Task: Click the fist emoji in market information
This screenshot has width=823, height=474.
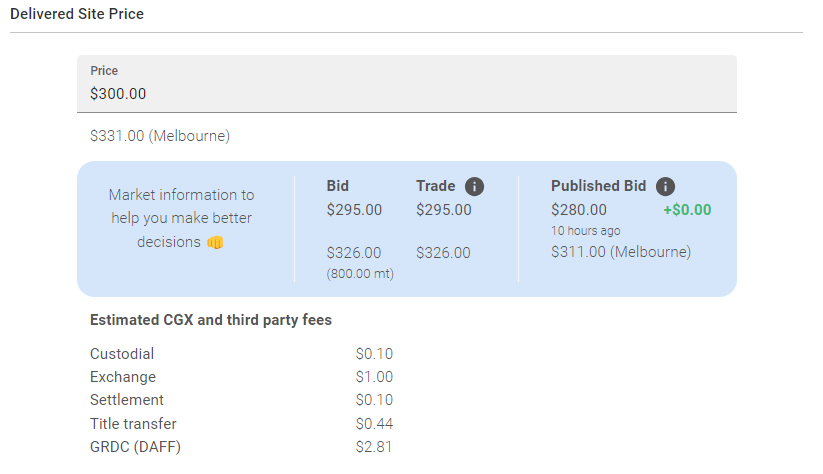Action: coord(215,242)
